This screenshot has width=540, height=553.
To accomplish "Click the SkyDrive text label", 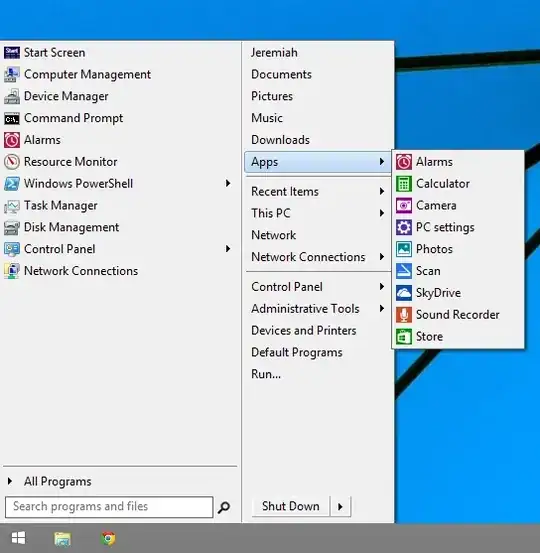I will [x=438, y=293].
